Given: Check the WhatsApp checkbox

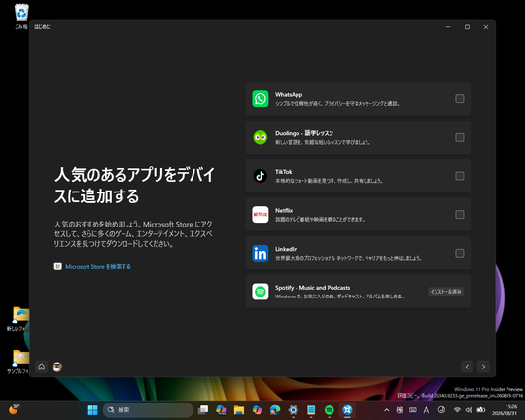Looking at the screenshot, I should [459, 99].
